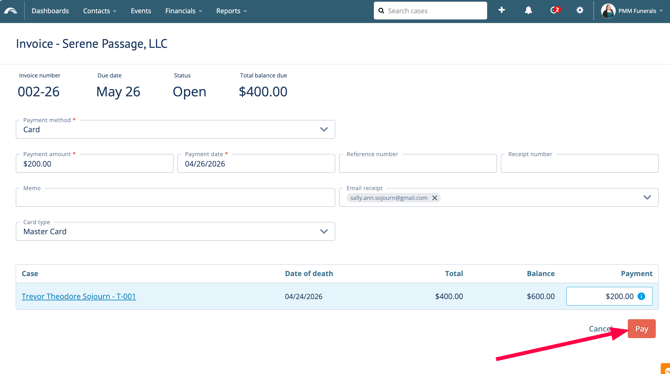Click the plus add-new icon

point(501,10)
